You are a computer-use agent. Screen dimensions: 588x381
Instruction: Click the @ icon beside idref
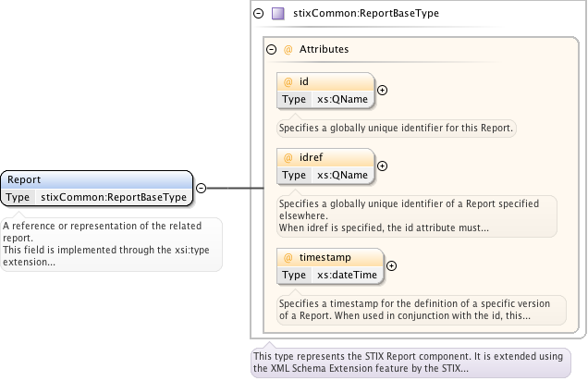(x=288, y=158)
